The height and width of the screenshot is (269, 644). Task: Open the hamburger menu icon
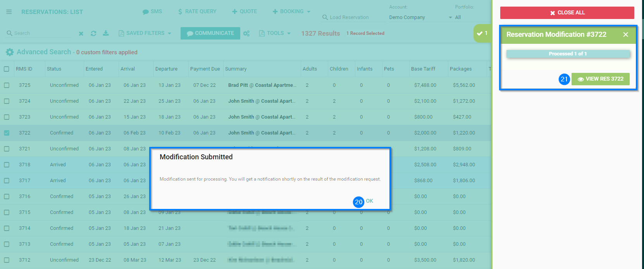[9, 12]
